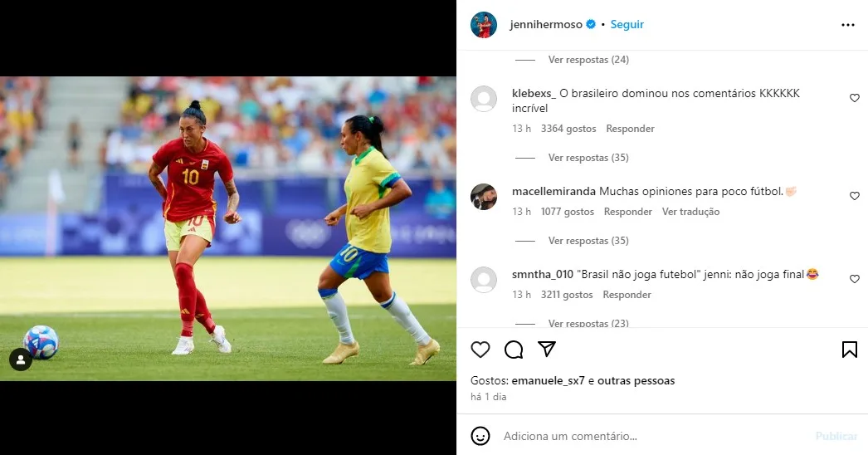Open the three-dot more options menu
This screenshot has width=868, height=455.
point(848,25)
